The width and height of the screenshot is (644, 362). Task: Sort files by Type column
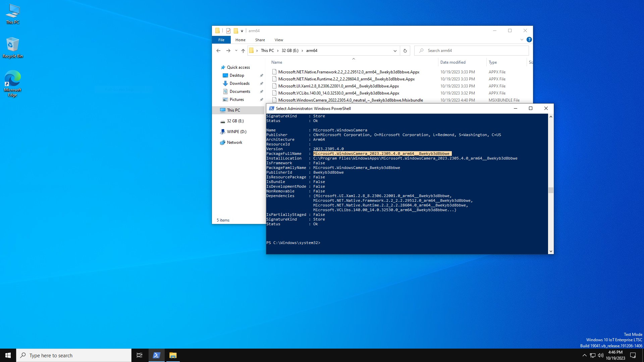pyautogui.click(x=506, y=62)
